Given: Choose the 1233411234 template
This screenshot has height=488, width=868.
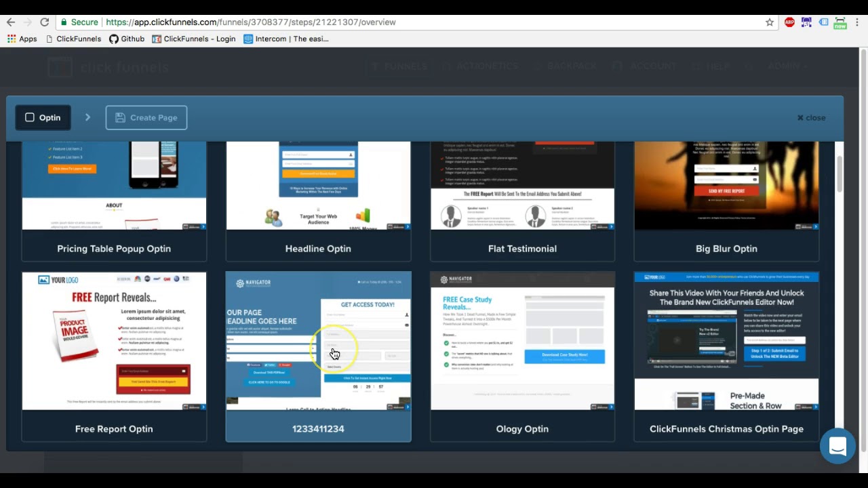Looking at the screenshot, I should point(318,357).
